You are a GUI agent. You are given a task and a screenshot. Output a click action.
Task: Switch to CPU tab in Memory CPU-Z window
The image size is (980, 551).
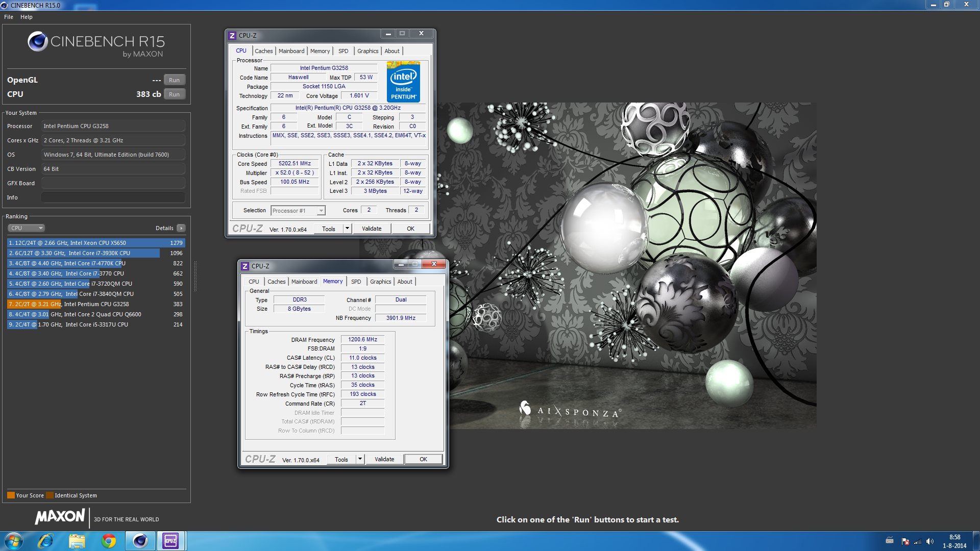point(254,282)
